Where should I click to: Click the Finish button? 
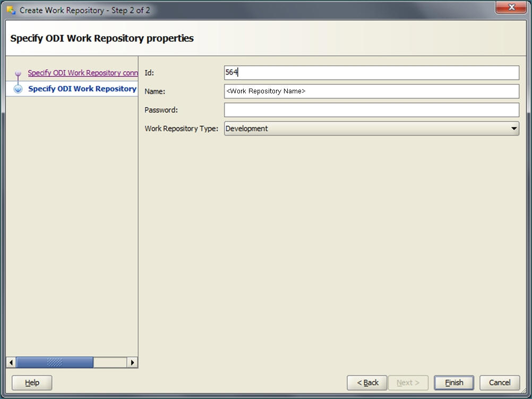454,383
